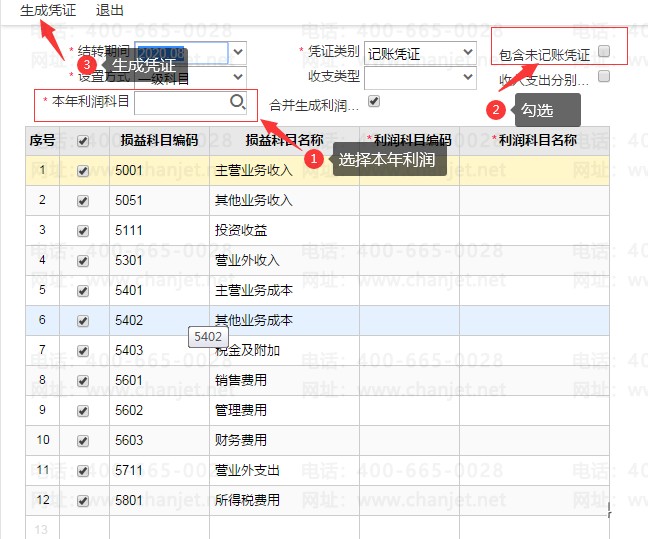Click the 序号 column header
The height and width of the screenshot is (539, 648).
43,141
